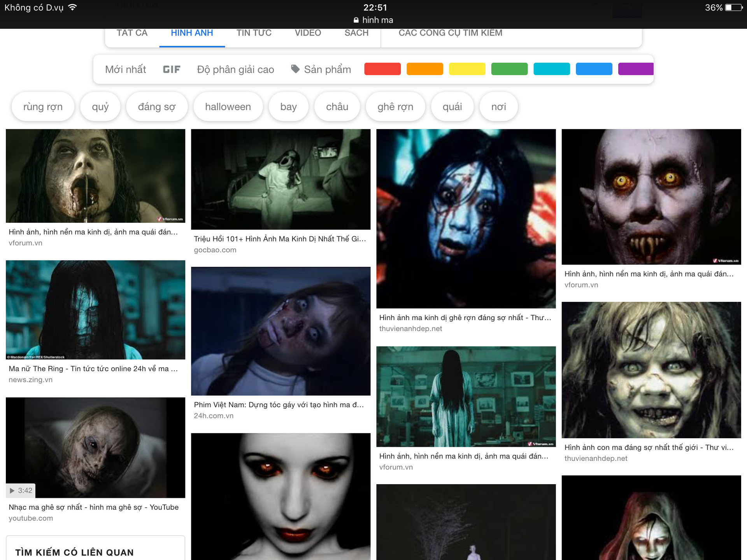Open the TIN TỨC tab
The image size is (747, 560).
pos(254,33)
